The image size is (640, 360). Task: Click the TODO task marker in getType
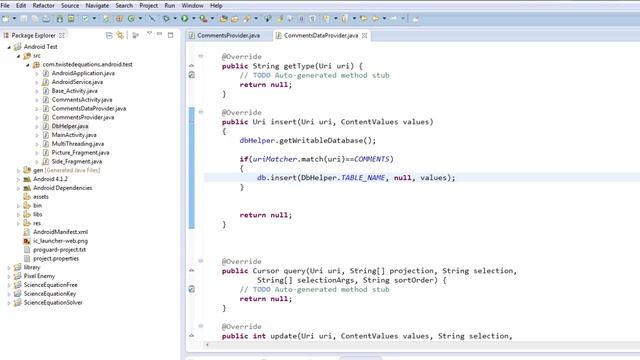(x=192, y=75)
